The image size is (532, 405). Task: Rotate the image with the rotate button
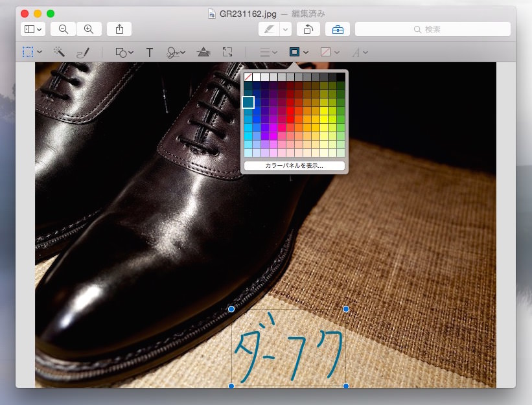coord(308,30)
